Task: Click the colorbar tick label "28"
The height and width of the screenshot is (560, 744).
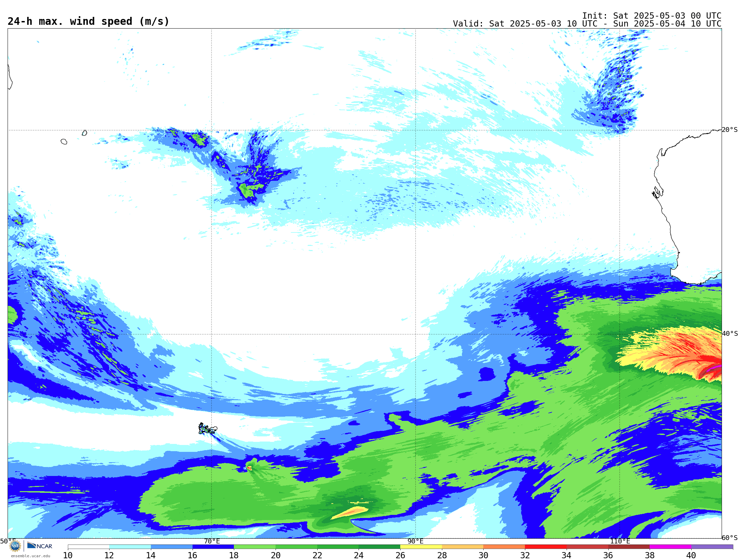Action: (x=442, y=555)
